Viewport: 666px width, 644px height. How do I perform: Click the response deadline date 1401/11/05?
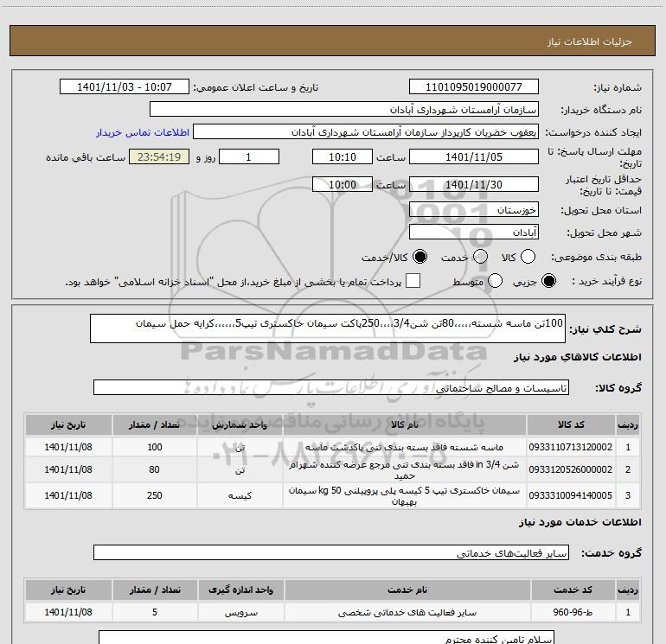[x=474, y=157]
